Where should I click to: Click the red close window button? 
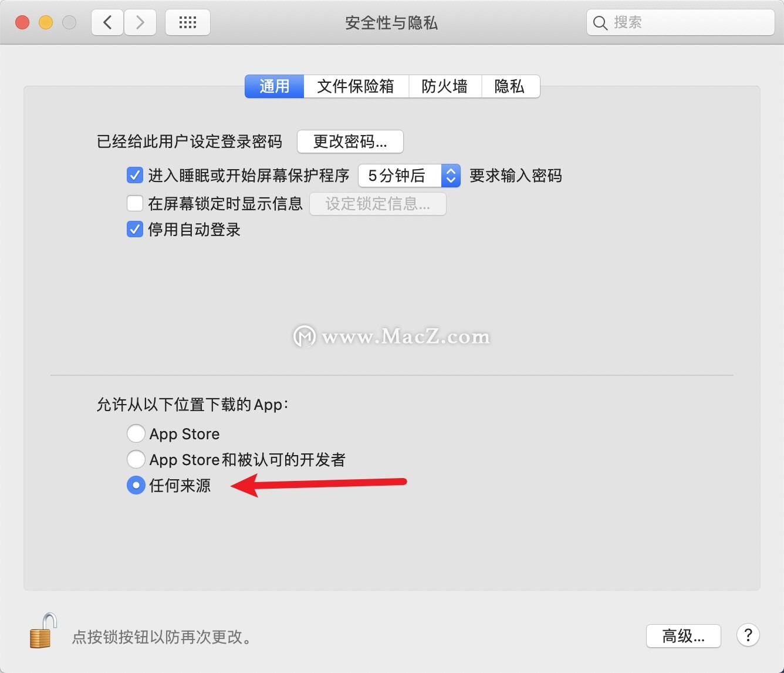[22, 22]
